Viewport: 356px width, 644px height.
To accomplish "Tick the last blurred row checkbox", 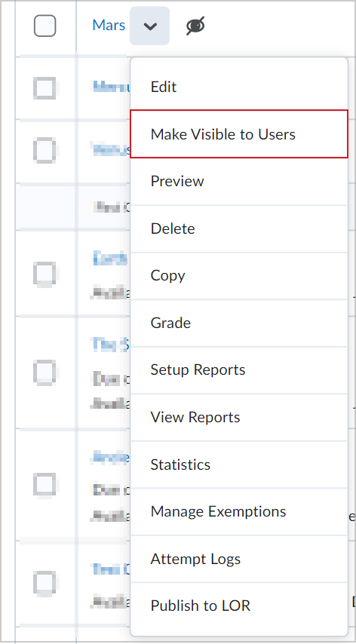I will pyautogui.click(x=44, y=583).
